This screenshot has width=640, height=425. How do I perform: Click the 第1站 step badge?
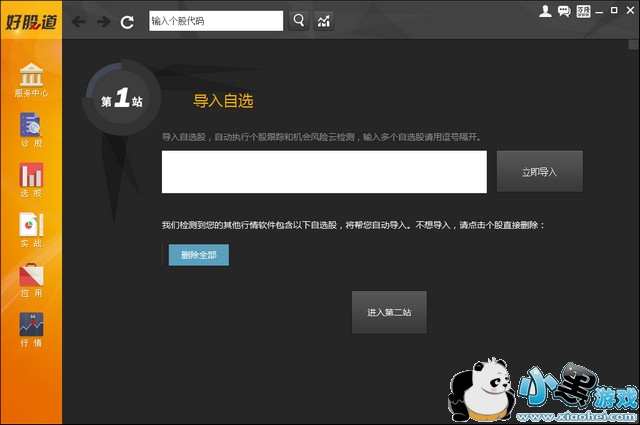coord(122,99)
